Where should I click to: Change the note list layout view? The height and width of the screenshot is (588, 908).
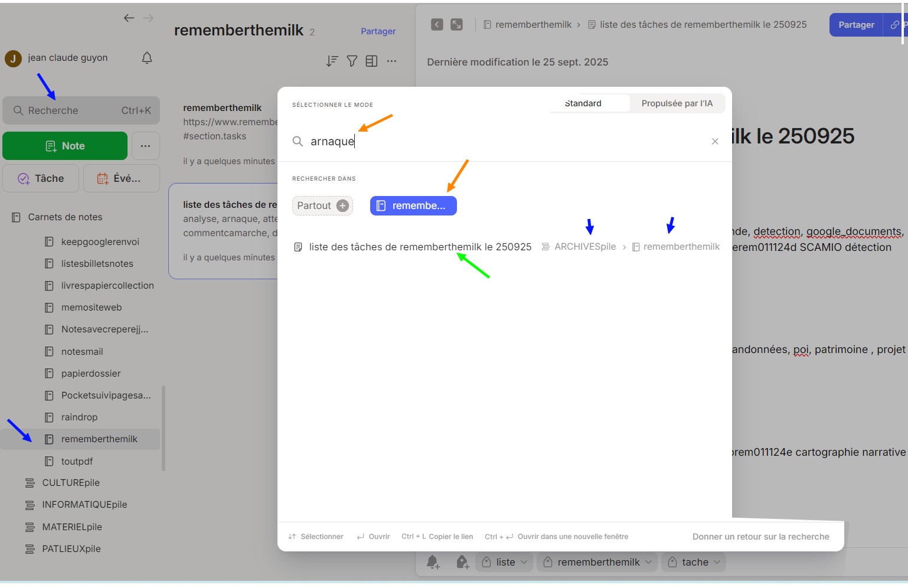coord(371,61)
